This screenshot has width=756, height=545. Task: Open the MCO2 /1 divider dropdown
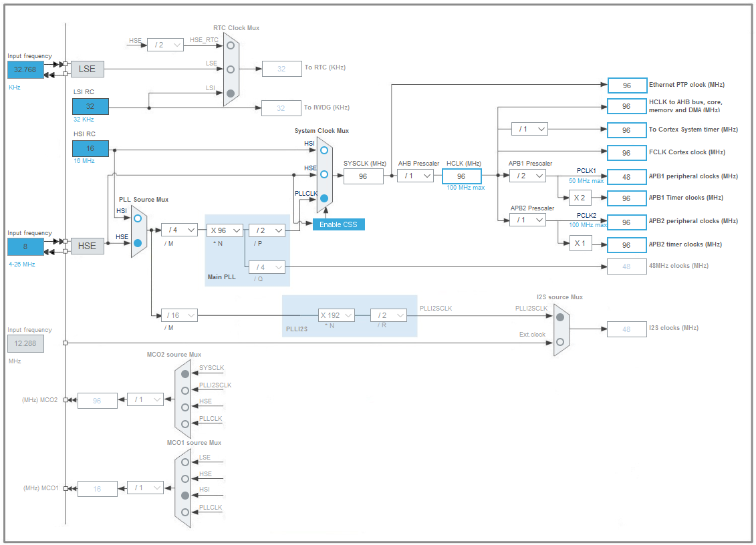click(x=145, y=399)
